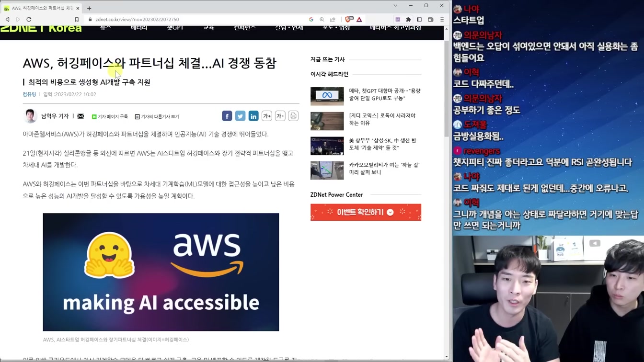This screenshot has width=644, height=362.
Task: Click the article headline AWS, 허깅페이스와 파트너십 체결
Action: 149,63
